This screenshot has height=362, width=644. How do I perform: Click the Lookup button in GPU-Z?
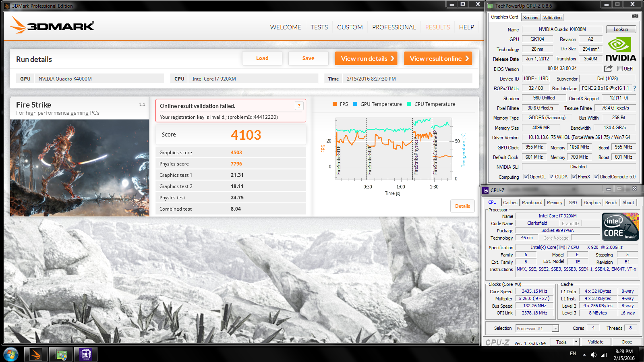point(621,29)
